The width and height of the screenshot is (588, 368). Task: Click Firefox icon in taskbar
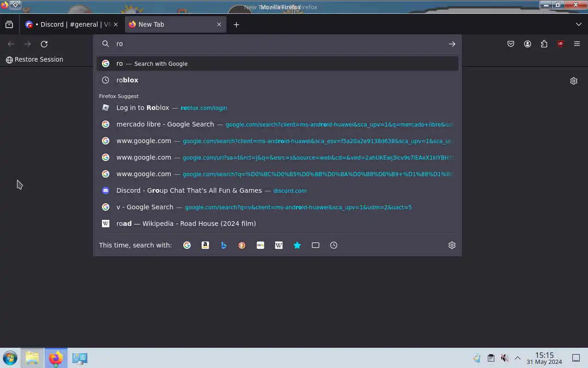pos(56,358)
